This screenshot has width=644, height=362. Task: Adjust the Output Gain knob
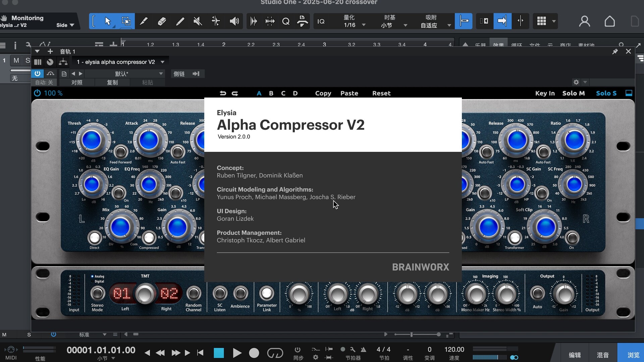[x=564, y=294]
